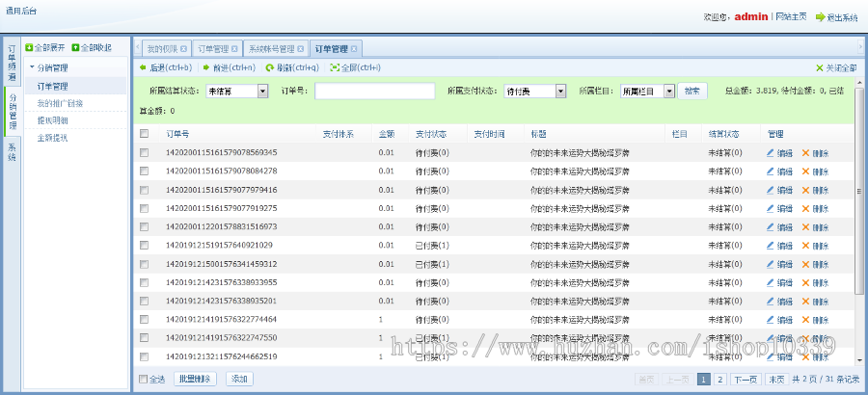The image size is (868, 395).
Task: Edit pencil icon for order ending 979416
Action: (770, 190)
